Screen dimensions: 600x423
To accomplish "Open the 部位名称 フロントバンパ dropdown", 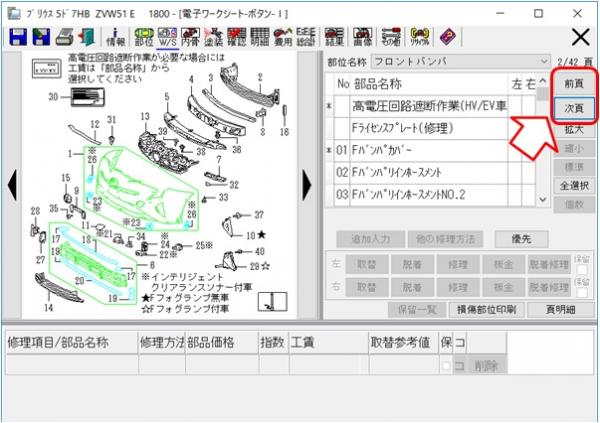I will tap(461, 62).
